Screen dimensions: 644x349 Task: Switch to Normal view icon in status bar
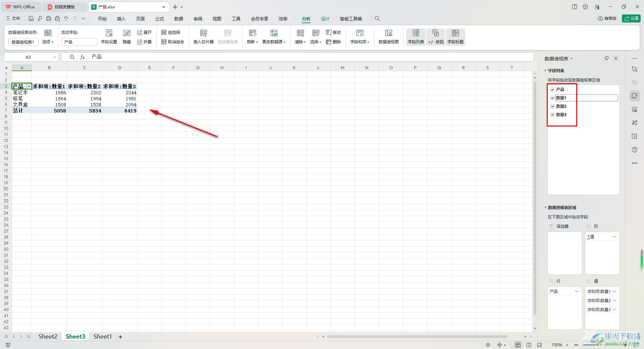coord(518,345)
